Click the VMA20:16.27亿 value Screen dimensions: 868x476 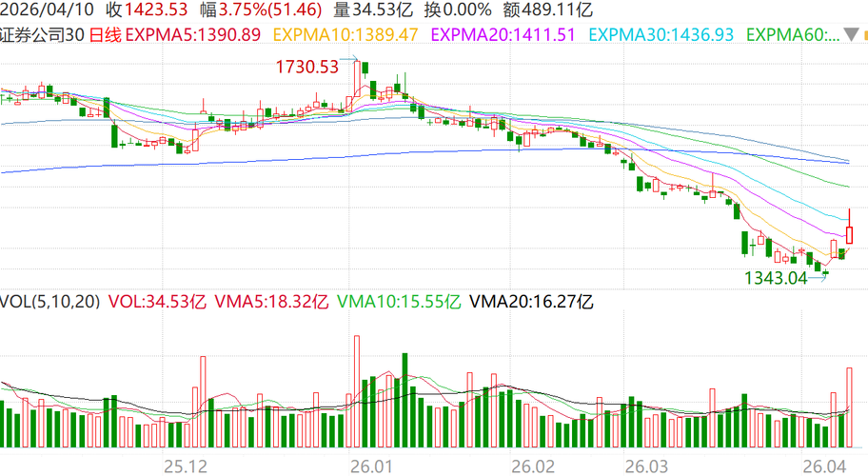tap(531, 302)
